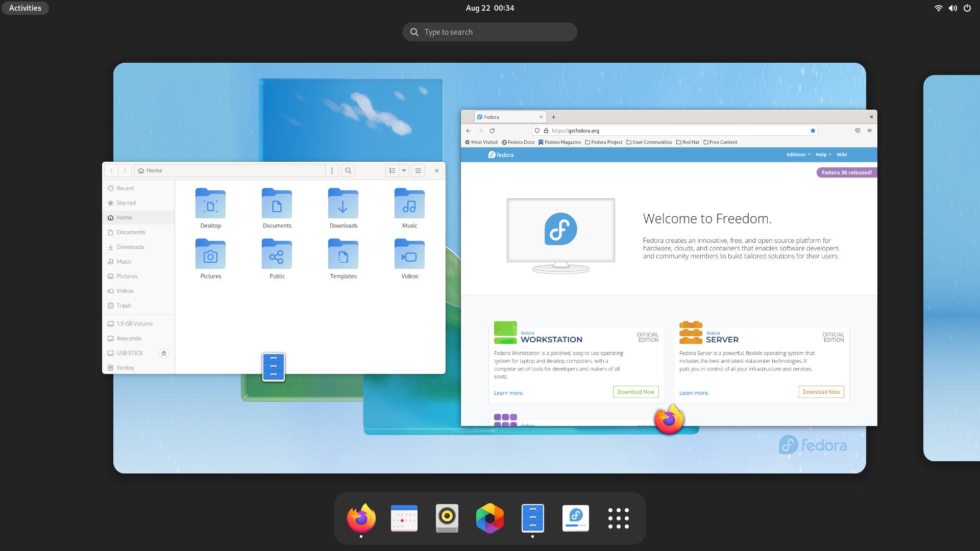
Task: Eject the USB STICK drive
Action: pos(164,353)
